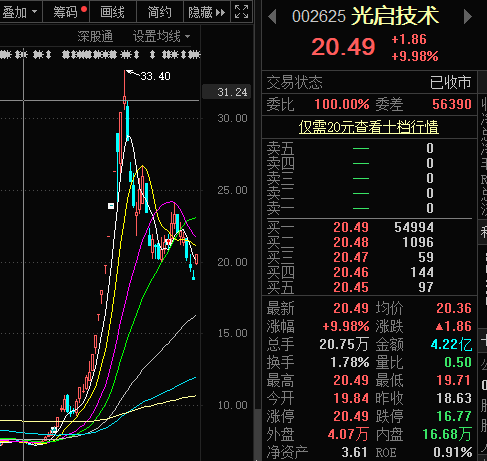
Task: Click the 10.00 price axis label
Action: [232, 405]
